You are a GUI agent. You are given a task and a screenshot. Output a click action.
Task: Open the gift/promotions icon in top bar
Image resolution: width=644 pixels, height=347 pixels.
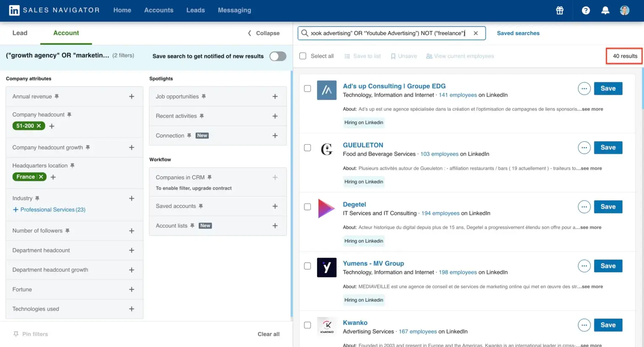560,10
